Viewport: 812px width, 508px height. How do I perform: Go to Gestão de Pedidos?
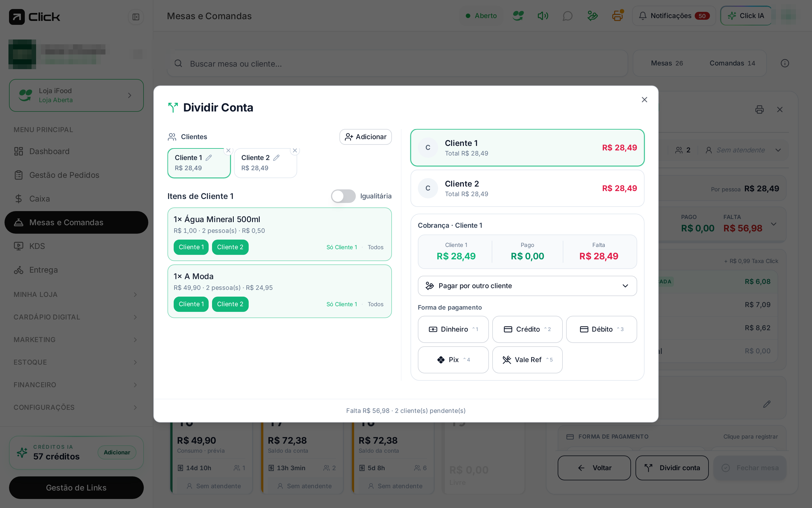(76, 175)
